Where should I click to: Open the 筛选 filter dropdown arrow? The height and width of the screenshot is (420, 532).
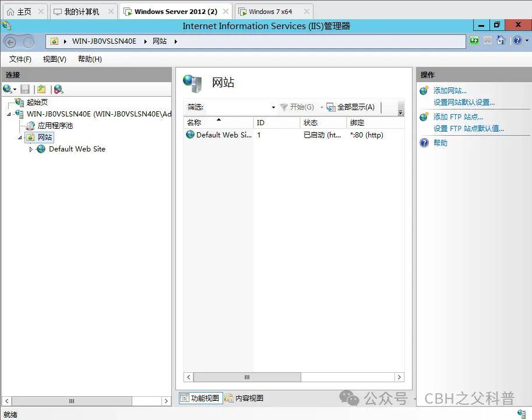273,107
